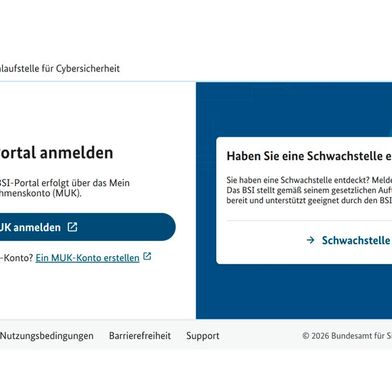
Task: Click external-link icon after MUK-Konto erstellen
Action: click(x=147, y=256)
